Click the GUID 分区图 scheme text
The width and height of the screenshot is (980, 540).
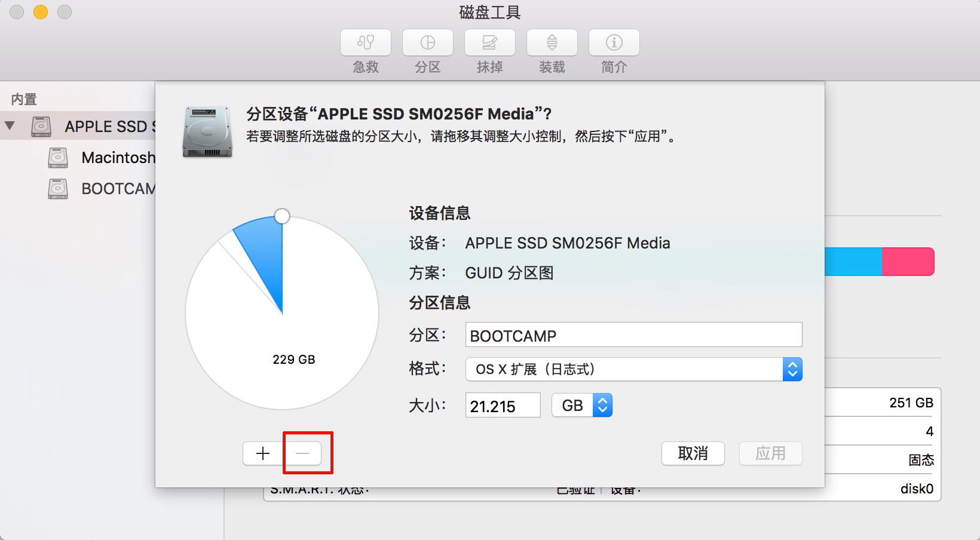click(x=509, y=273)
